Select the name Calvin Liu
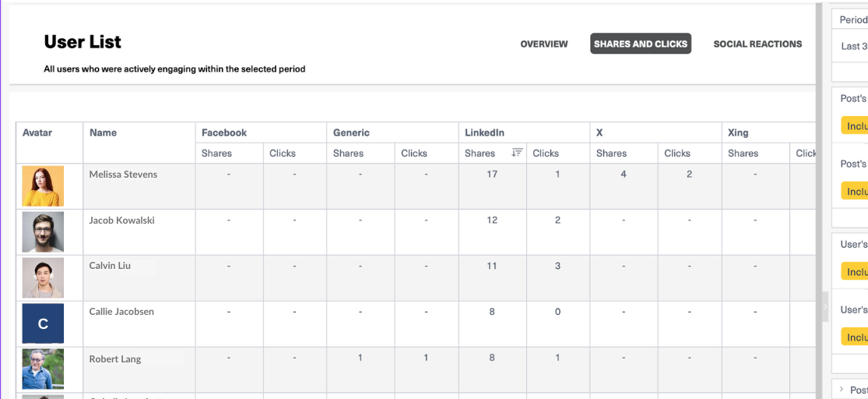 coord(110,266)
